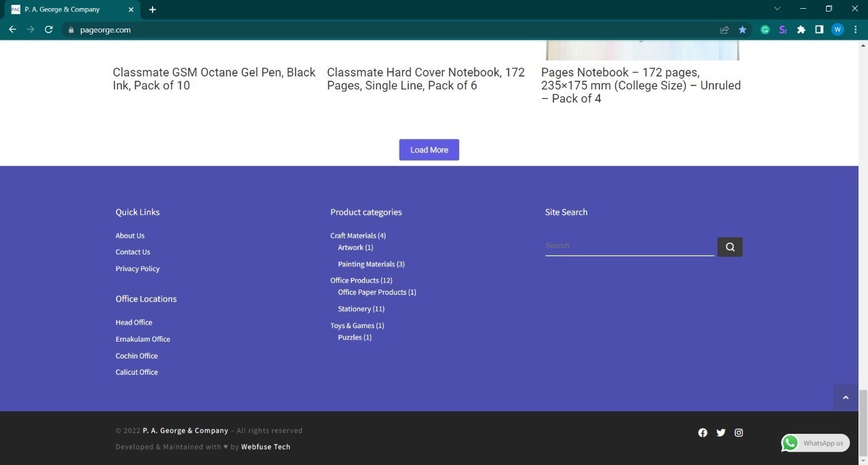The width and height of the screenshot is (868, 465).
Task: Click the WhatsApp us chat button
Action: tap(815, 443)
